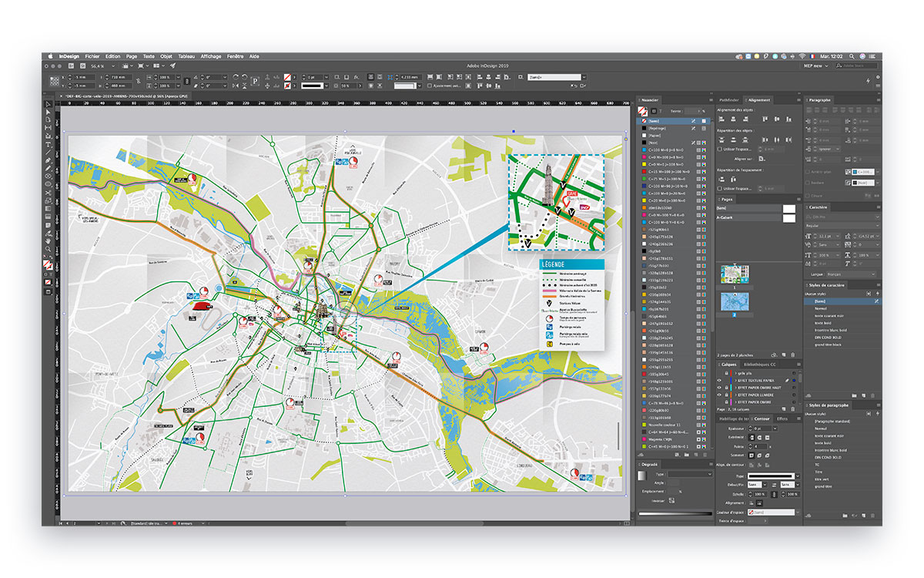Align top edges in Alignement panel
The image size is (924, 578).
765,119
